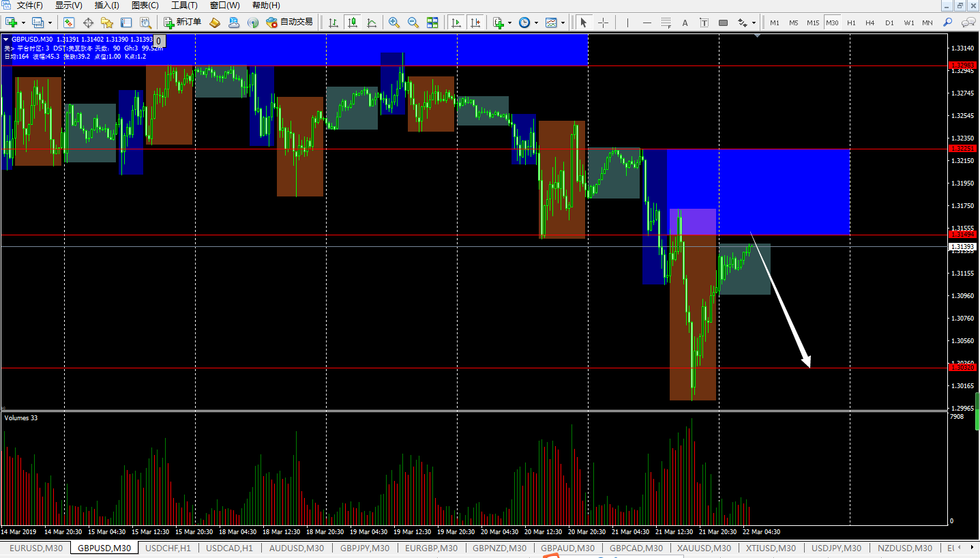Switch to the XAUUSD,M30 chart tab

[703, 548]
